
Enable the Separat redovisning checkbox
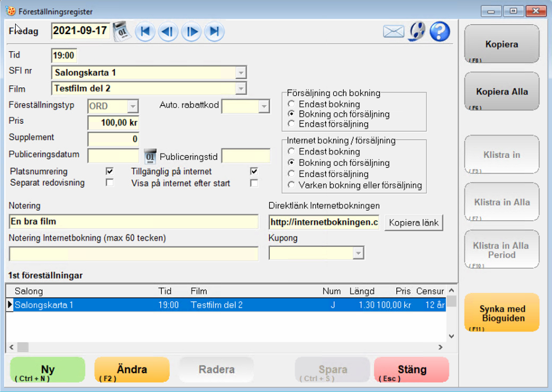tap(110, 183)
